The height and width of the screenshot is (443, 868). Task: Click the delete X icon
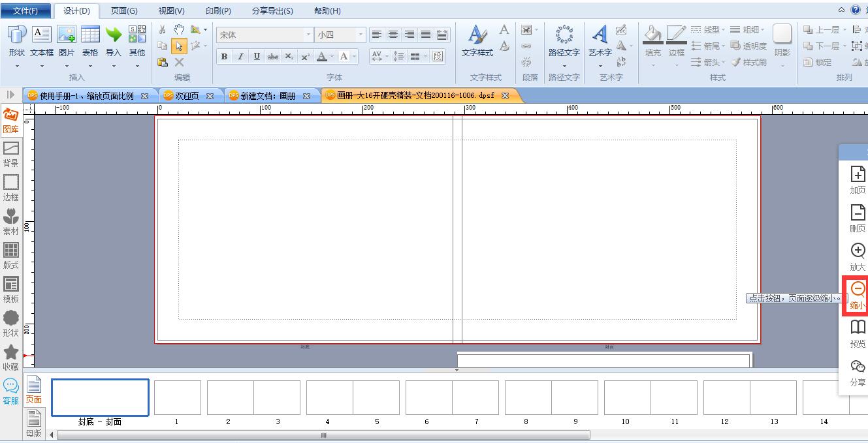pyautogui.click(x=179, y=62)
